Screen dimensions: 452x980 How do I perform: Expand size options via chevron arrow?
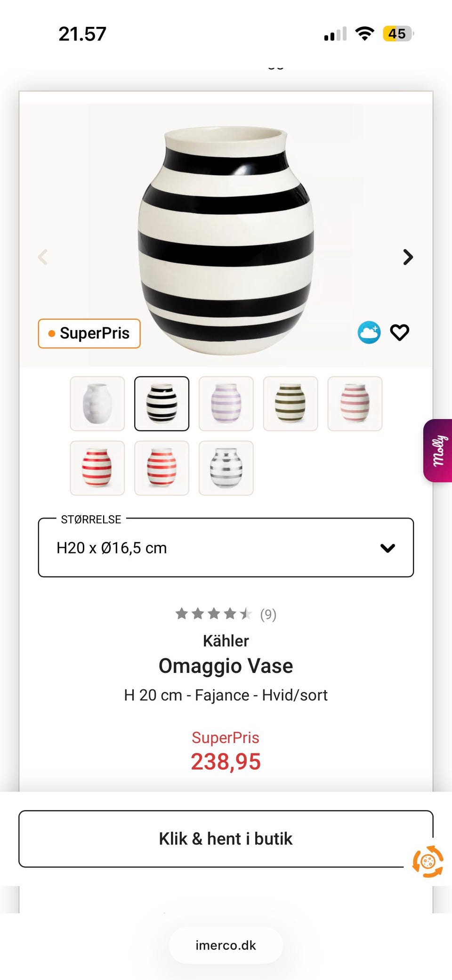387,548
